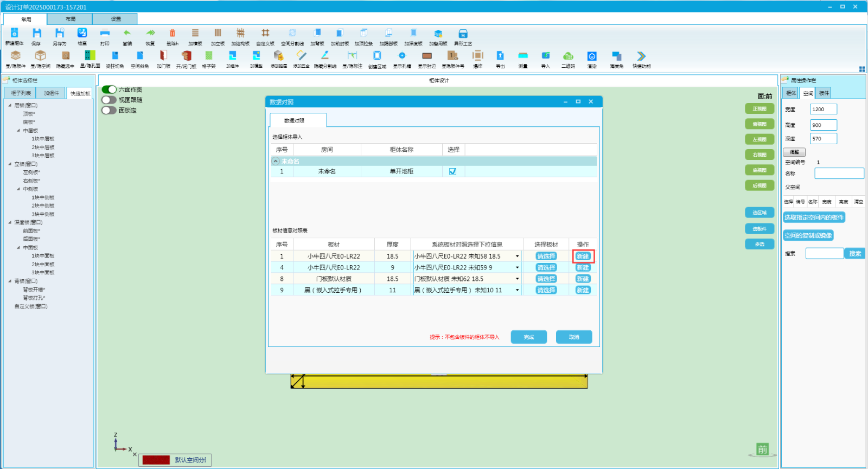The height and width of the screenshot is (469, 868).
Task: Open the dropdown for 黑(嵌入式拉手专用) 未知10 11
Action: point(517,291)
